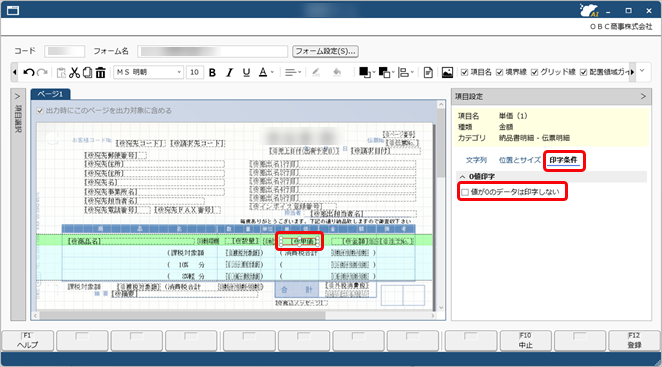Open フォーム設定(S)... dialog
Screen dimensions: 662x367
coord(326,51)
